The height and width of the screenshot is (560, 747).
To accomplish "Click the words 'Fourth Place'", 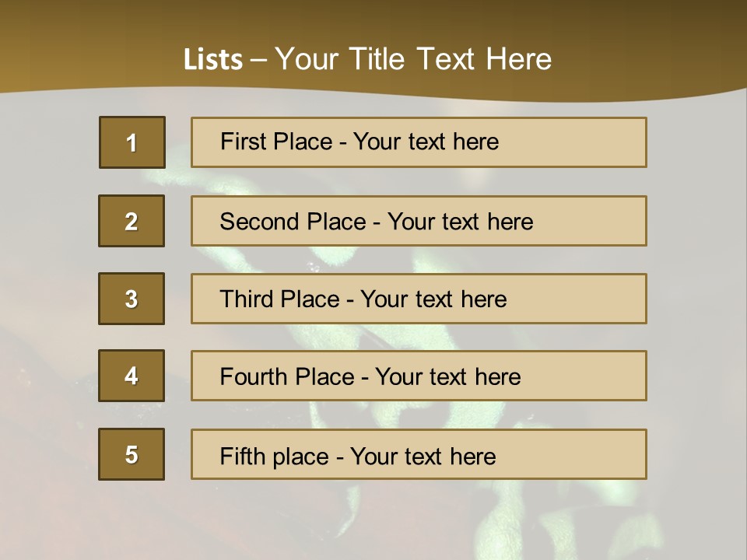I will (x=286, y=377).
